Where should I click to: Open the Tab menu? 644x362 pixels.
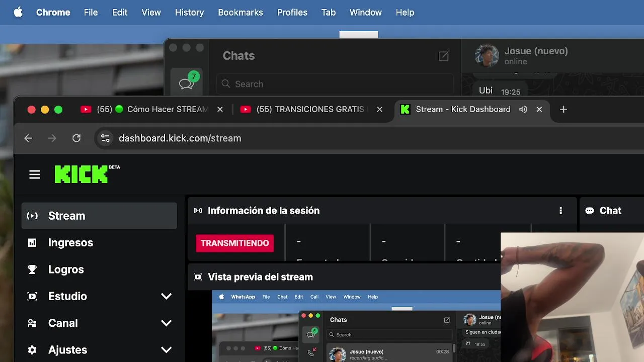pos(328,13)
